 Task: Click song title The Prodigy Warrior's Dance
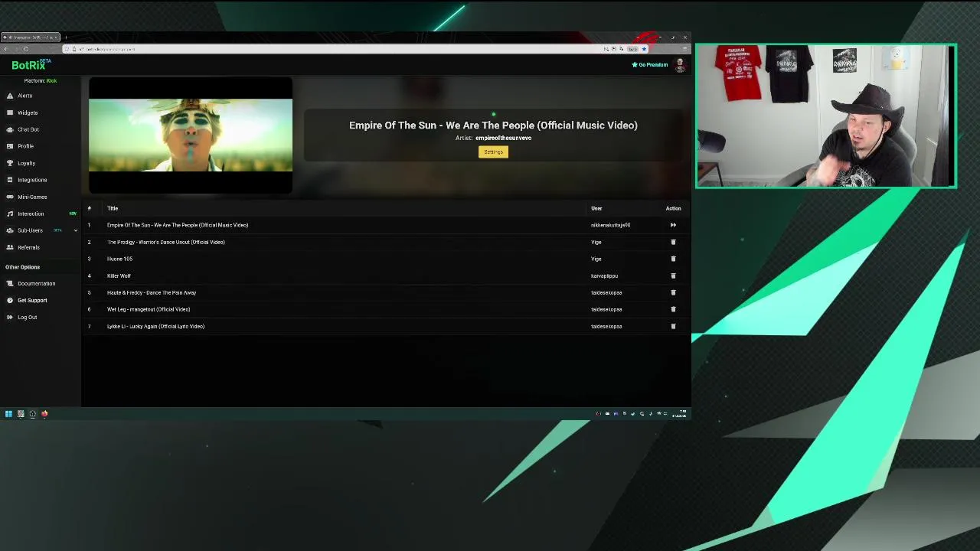166,242
